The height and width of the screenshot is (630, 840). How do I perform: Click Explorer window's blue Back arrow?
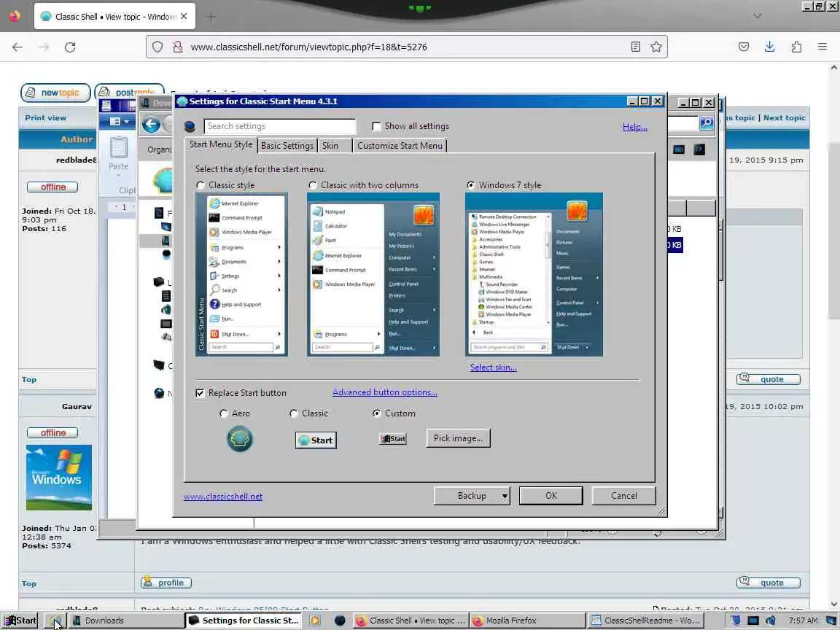click(151, 125)
